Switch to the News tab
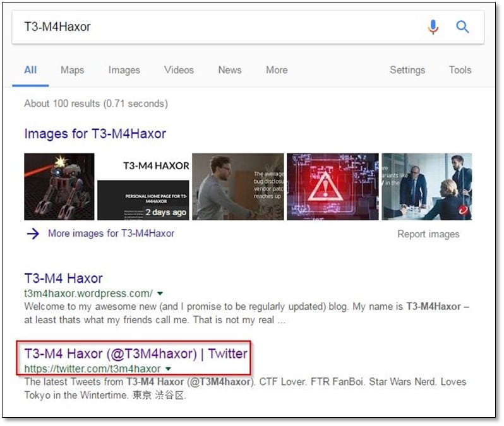Screen dimensions: 504x426 click(230, 70)
